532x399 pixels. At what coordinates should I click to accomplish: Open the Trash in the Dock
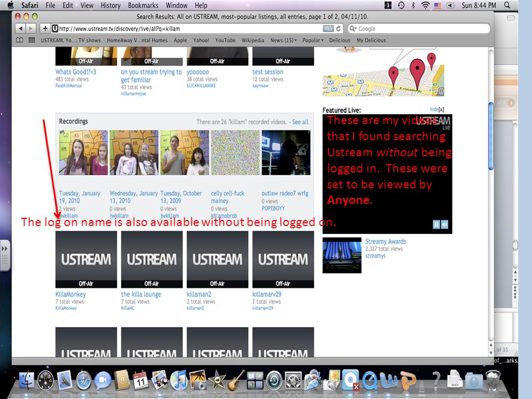[x=493, y=380]
